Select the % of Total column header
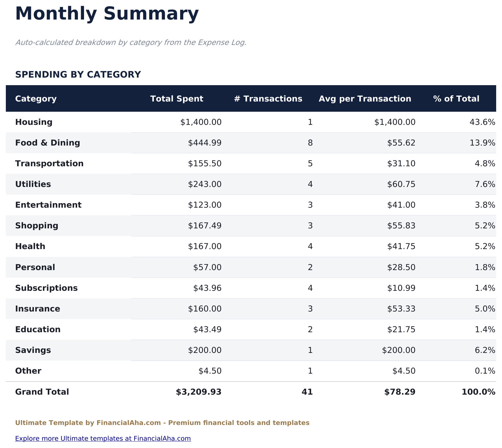This screenshot has width=502, height=448. point(456,99)
